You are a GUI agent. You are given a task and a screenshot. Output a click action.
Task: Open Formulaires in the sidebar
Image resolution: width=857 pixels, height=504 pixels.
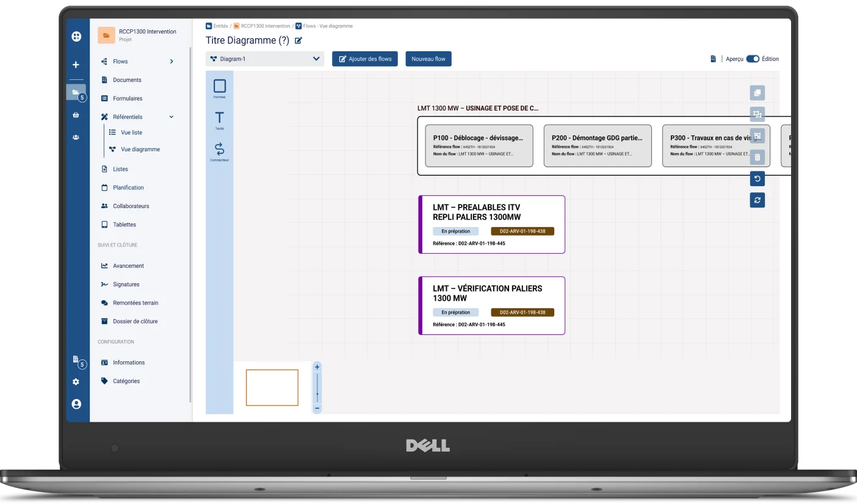128,98
